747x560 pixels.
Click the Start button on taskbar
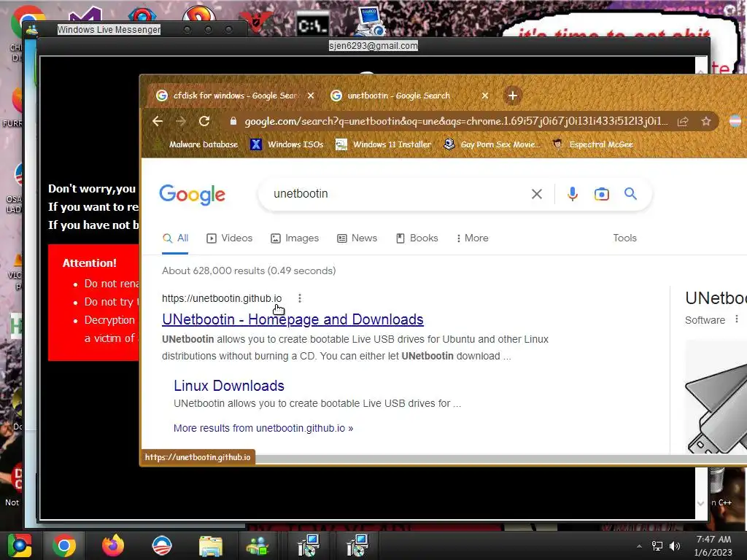pyautogui.click(x=19, y=545)
